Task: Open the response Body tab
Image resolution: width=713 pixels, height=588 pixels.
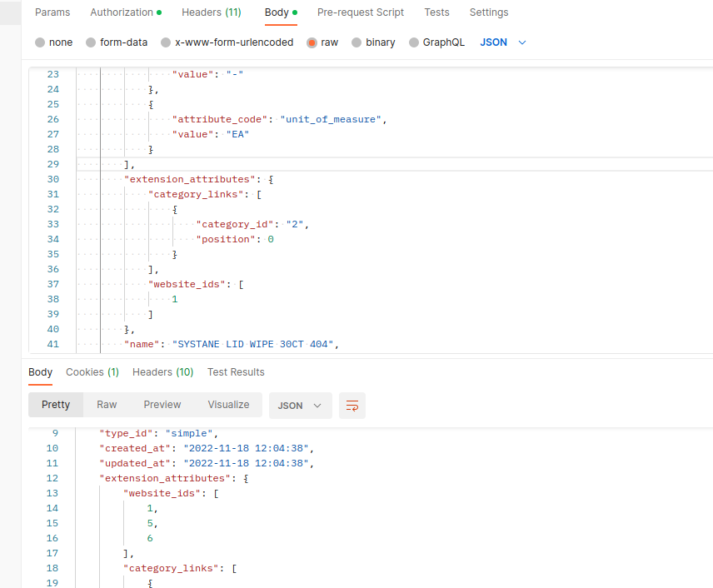Action: pyautogui.click(x=41, y=372)
